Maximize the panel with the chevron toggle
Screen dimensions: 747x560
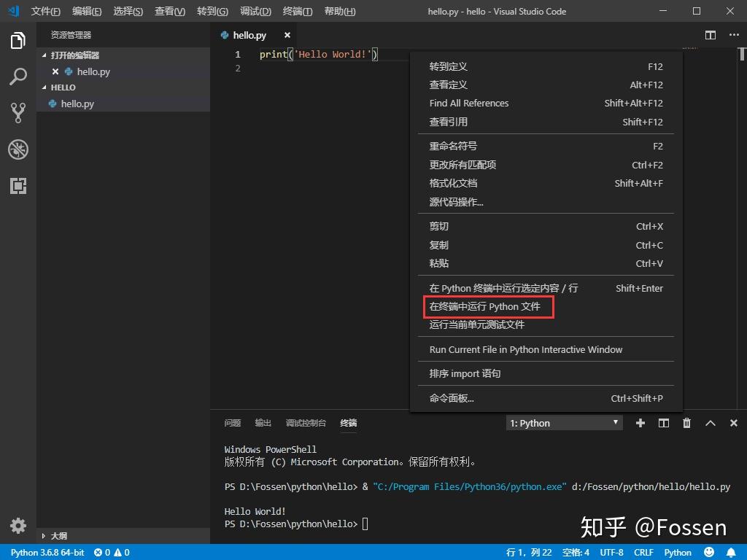710,422
